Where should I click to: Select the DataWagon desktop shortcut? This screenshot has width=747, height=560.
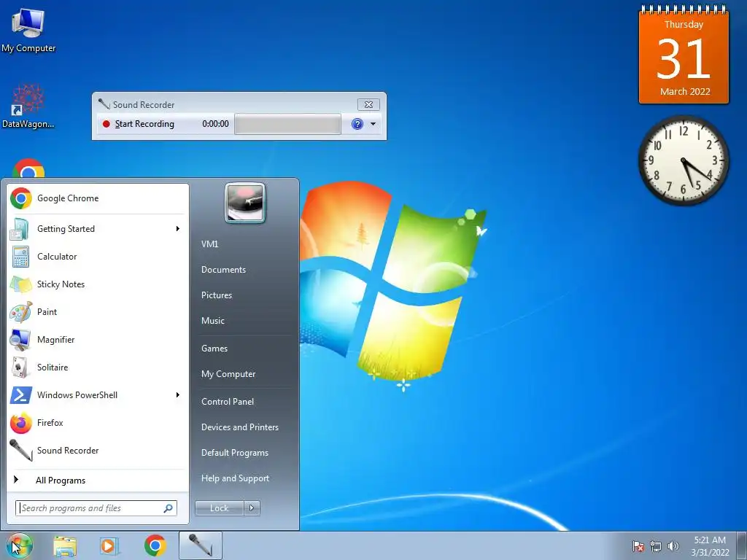(x=28, y=106)
